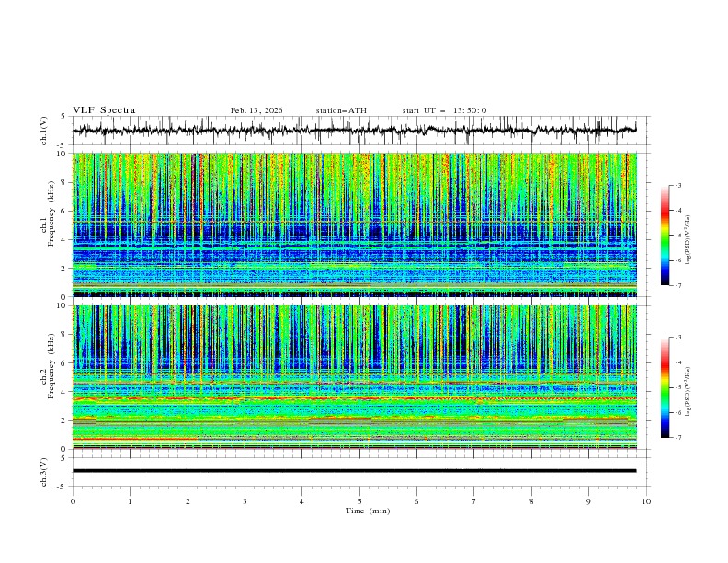Viewport: 728px width, 563px height.
Task: Click the upper log(PSD) color bar
Action: click(x=665, y=236)
